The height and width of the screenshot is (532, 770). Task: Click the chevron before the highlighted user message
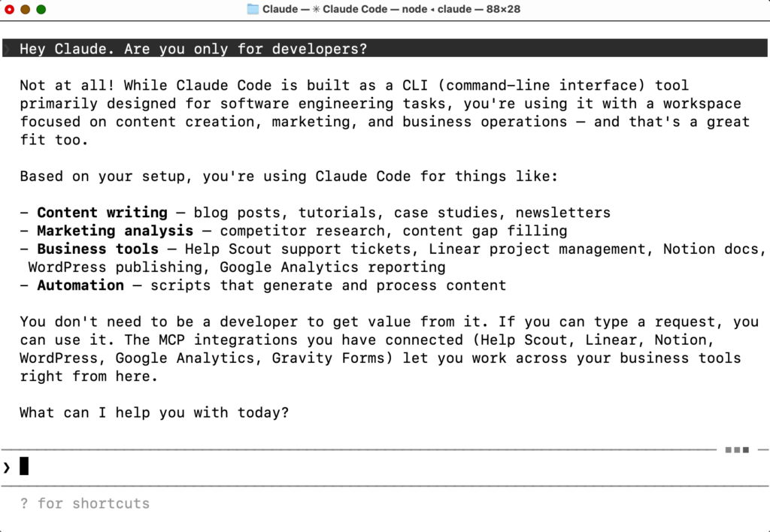(x=5, y=48)
